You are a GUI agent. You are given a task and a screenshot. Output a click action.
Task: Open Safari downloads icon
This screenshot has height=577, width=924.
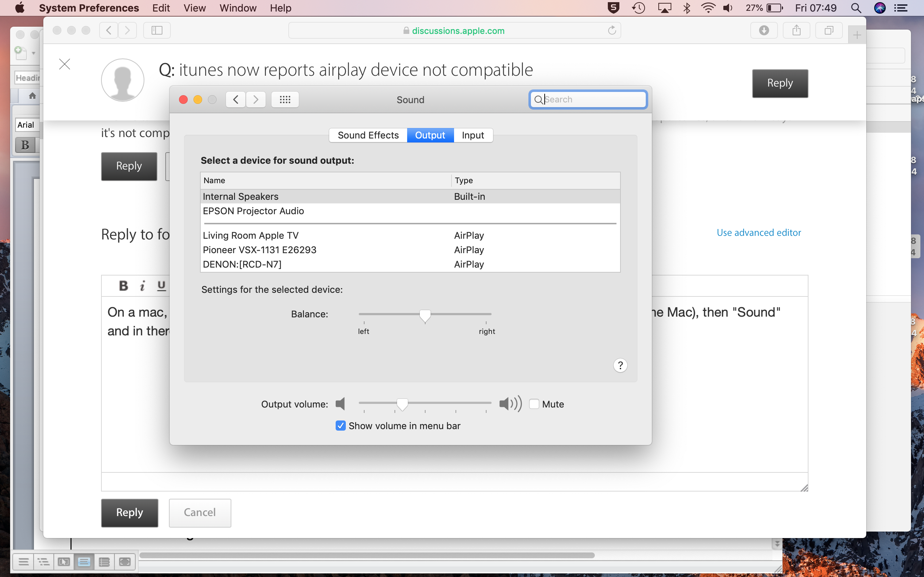click(764, 30)
